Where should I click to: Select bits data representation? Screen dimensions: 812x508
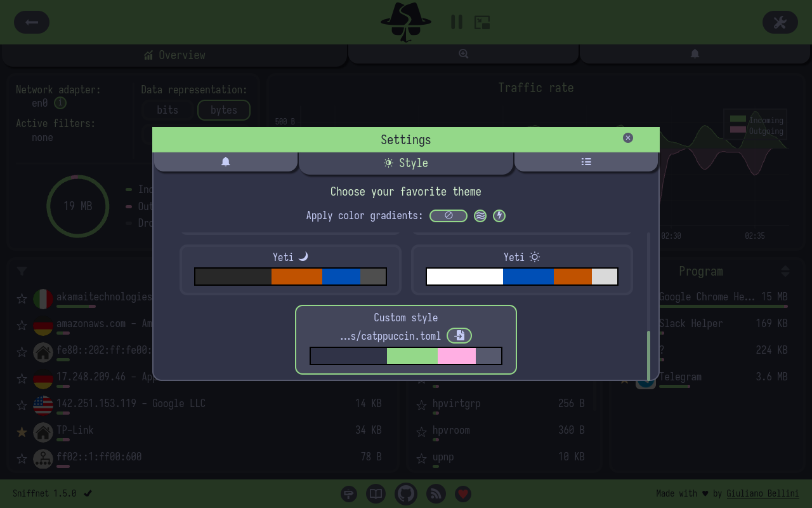[167, 110]
